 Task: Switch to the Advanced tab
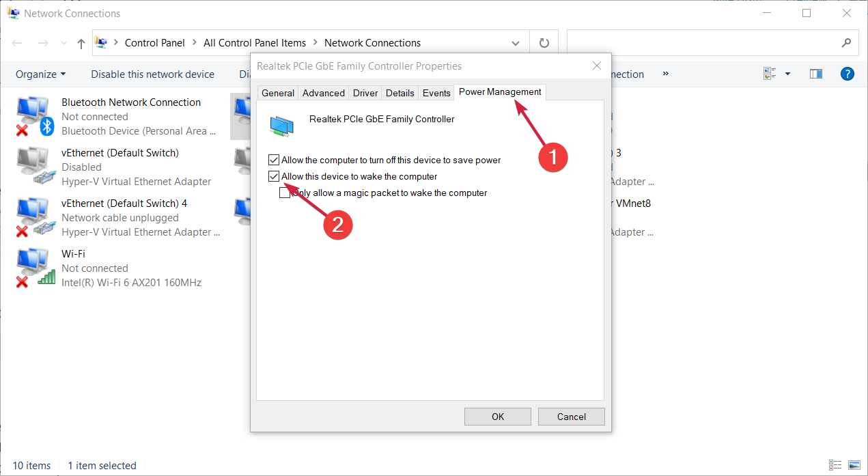324,93
